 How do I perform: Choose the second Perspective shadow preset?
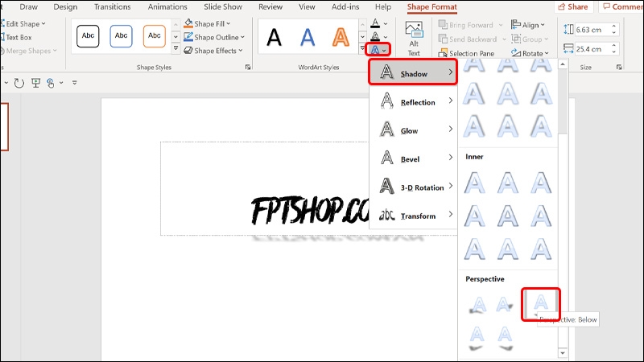pos(505,306)
